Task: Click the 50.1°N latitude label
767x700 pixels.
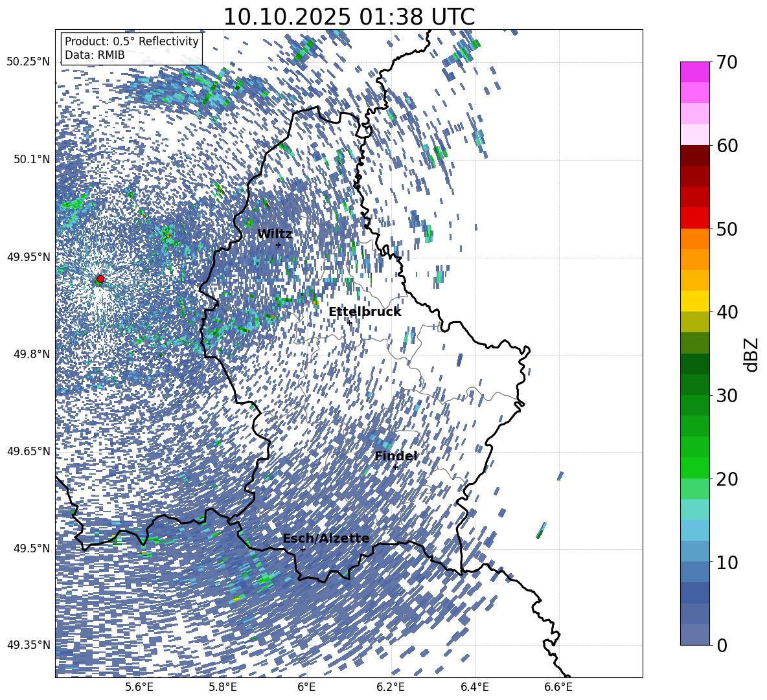Action: pyautogui.click(x=31, y=159)
